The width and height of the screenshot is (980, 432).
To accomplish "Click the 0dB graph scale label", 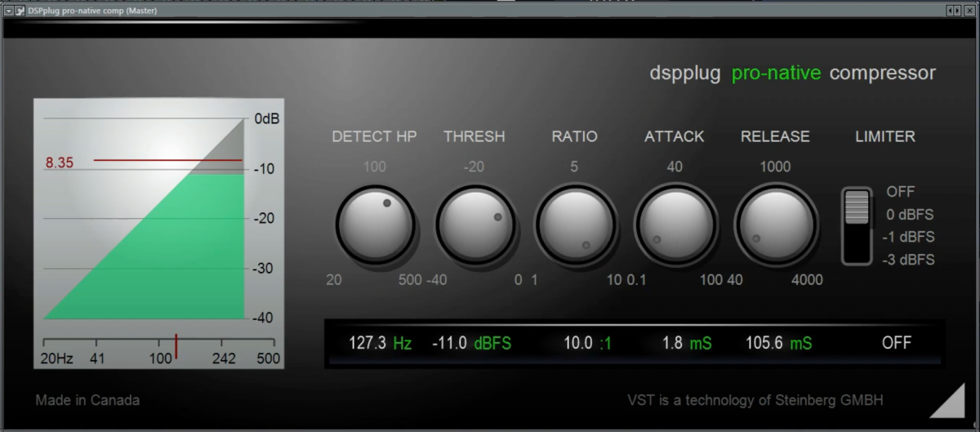I will tap(267, 119).
